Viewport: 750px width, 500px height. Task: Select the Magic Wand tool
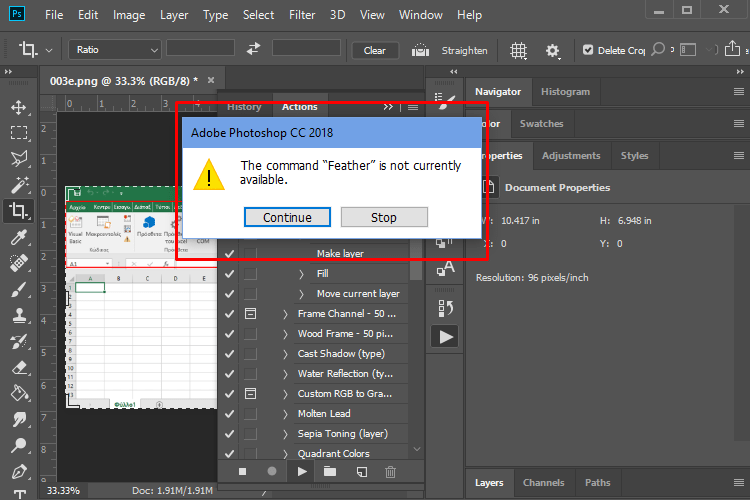point(19,185)
